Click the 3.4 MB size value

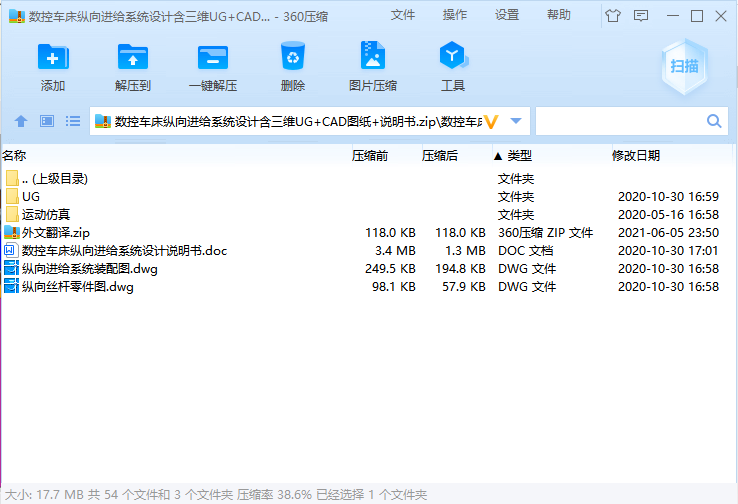pyautogui.click(x=395, y=251)
